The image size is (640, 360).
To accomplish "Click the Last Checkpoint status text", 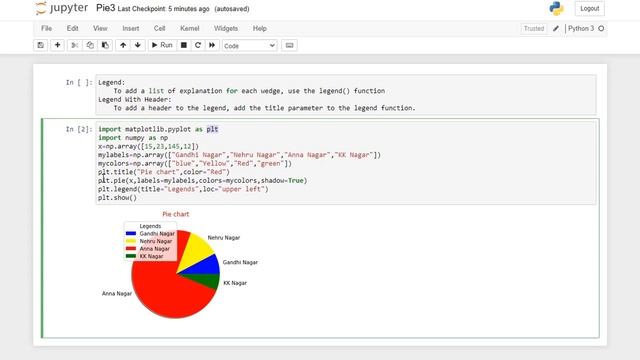I will coord(163,9).
